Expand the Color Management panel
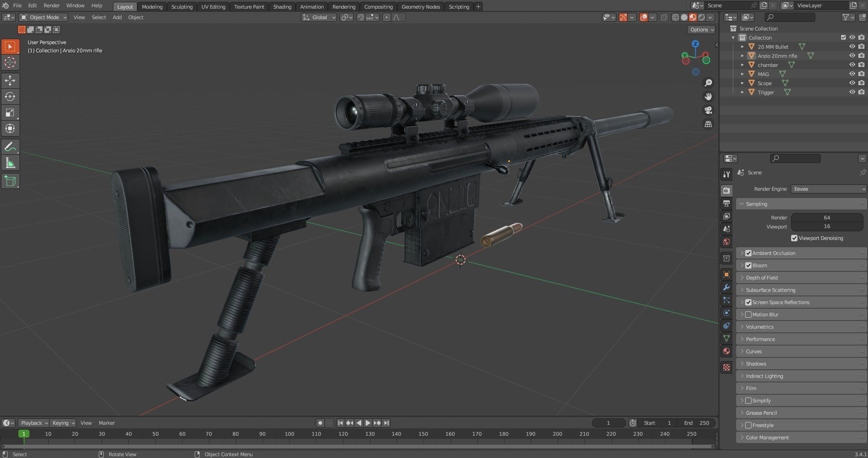The image size is (868, 458). (801, 438)
